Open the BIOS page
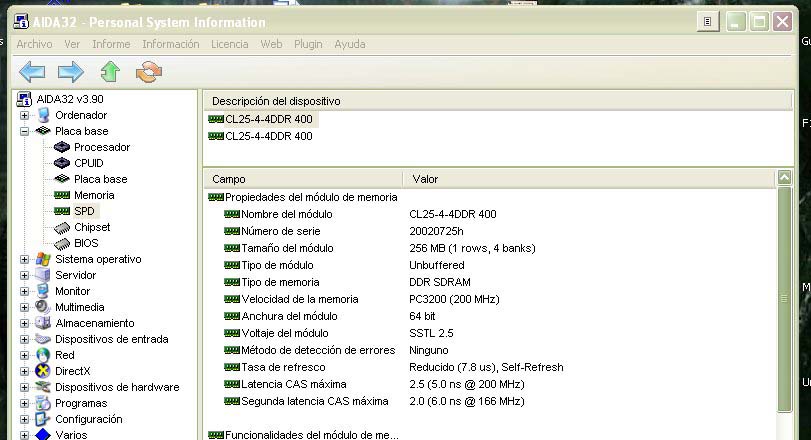811x440 pixels. [86, 243]
